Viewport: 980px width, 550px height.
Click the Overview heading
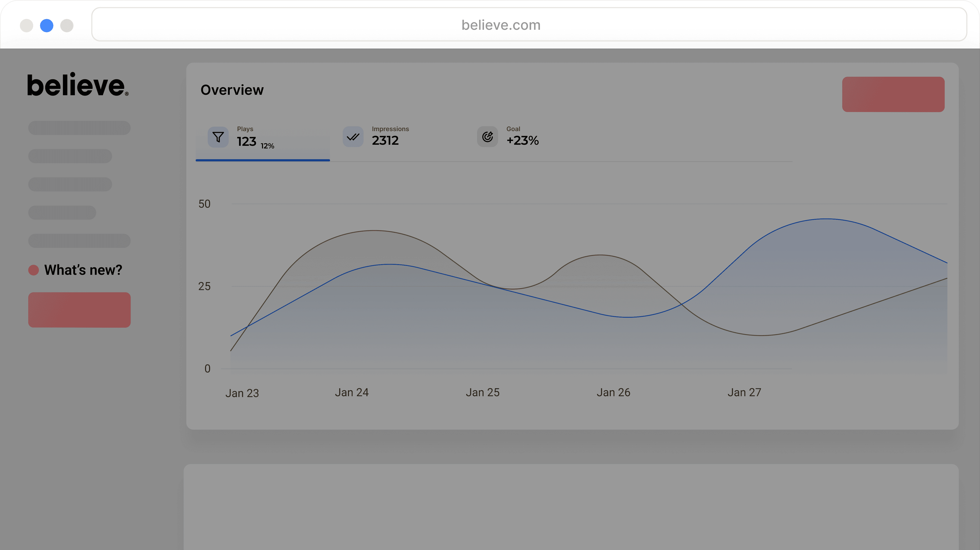point(232,90)
